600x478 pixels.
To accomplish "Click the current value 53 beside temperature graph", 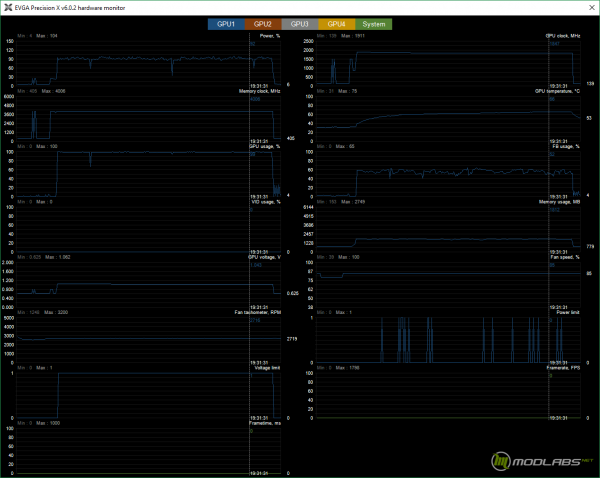I will point(589,118).
